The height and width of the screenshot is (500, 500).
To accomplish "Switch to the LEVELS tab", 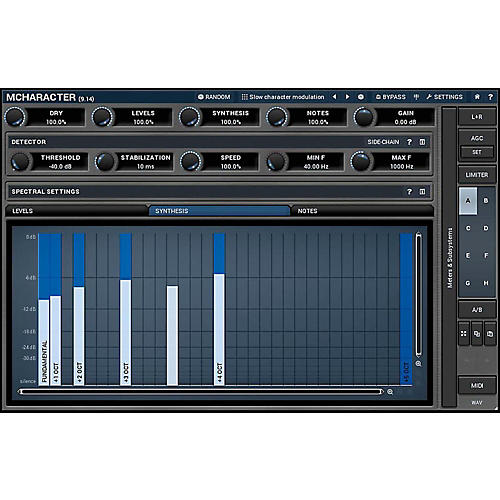I will [x=77, y=211].
